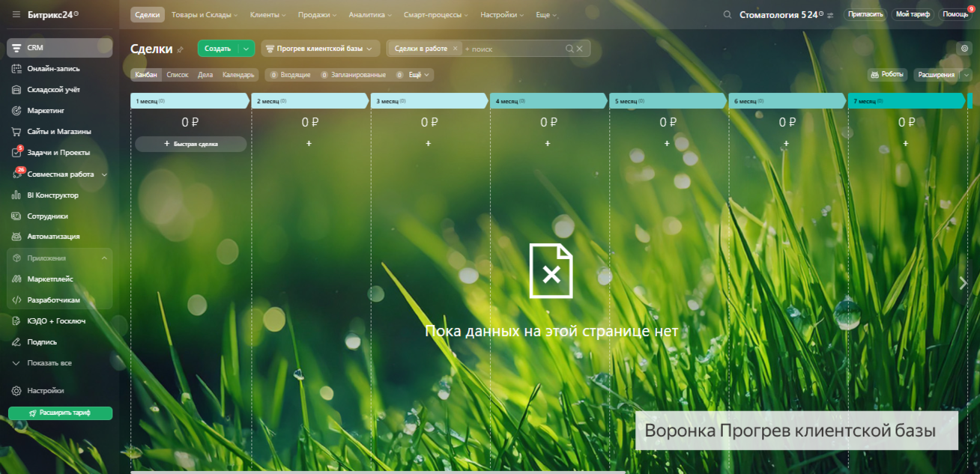Screen dimensions: 980x474
Task: Click the Расширить тариф button
Action: 60,413
